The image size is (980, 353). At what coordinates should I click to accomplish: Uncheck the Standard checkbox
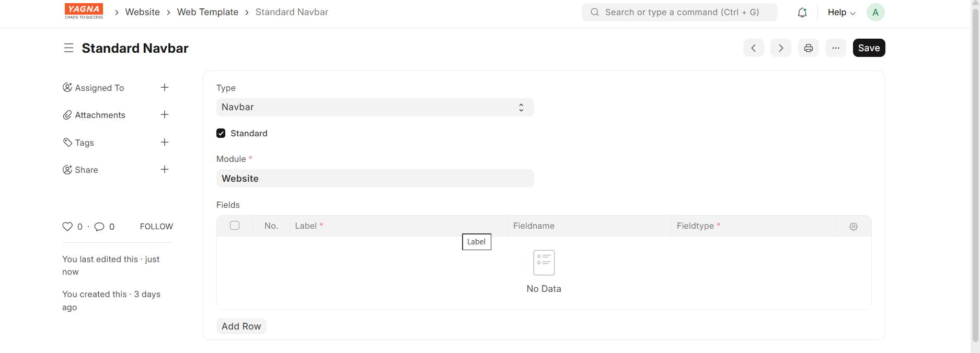(221, 134)
